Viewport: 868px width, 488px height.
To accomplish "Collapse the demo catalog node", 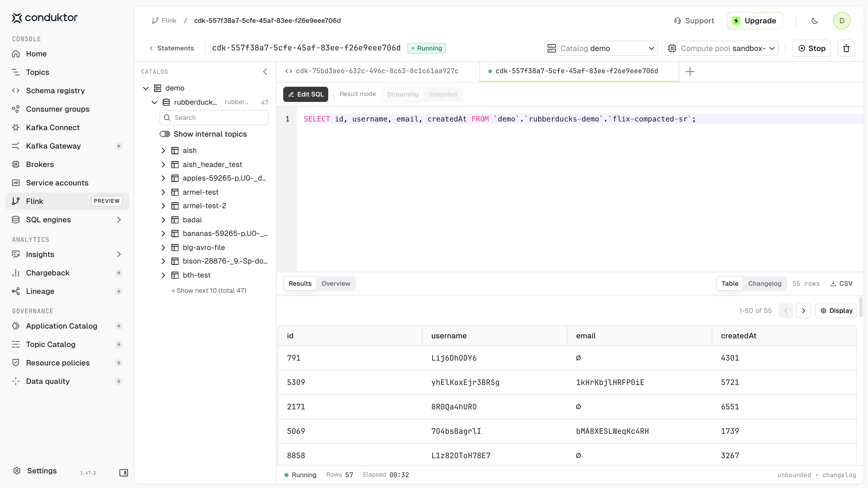I will (146, 88).
